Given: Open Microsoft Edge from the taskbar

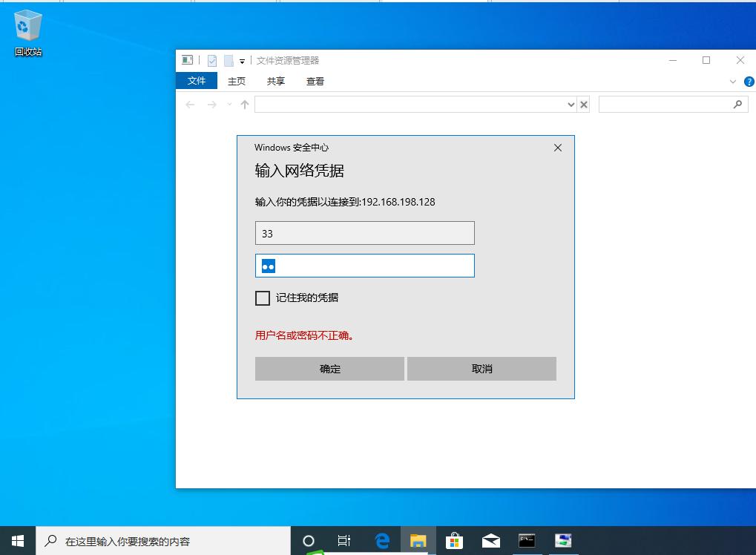Looking at the screenshot, I should [382, 540].
